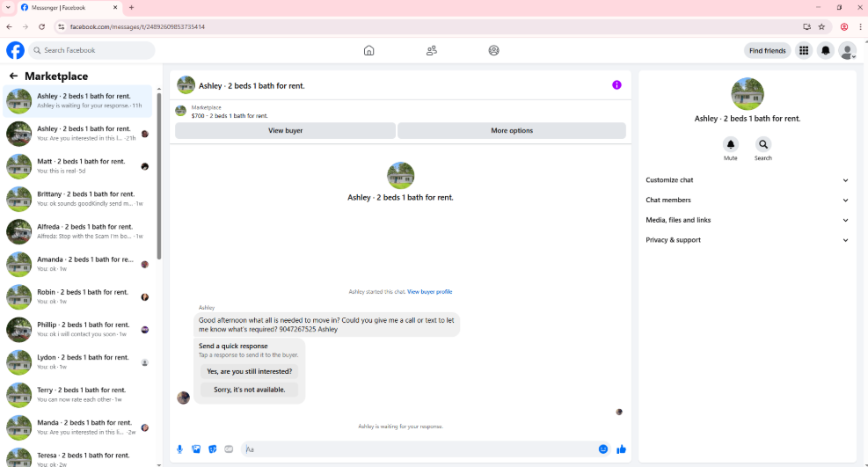The height and width of the screenshot is (467, 868).
Task: Open Matt's 2 beds 1 bath conversation
Action: [77, 166]
